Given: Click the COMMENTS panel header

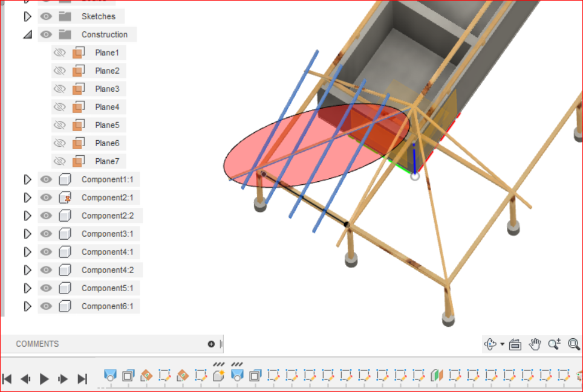Looking at the screenshot, I should coord(37,344).
